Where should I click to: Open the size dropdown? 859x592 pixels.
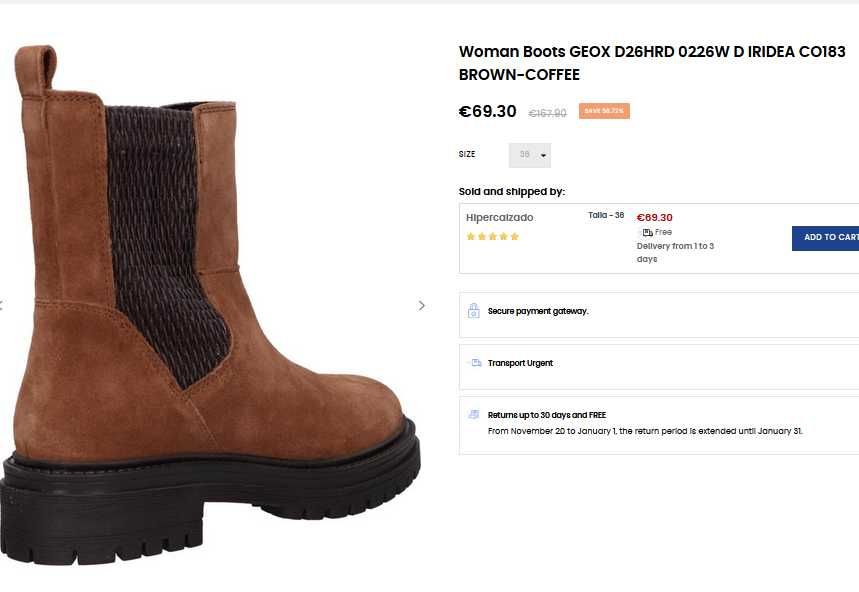click(530, 155)
